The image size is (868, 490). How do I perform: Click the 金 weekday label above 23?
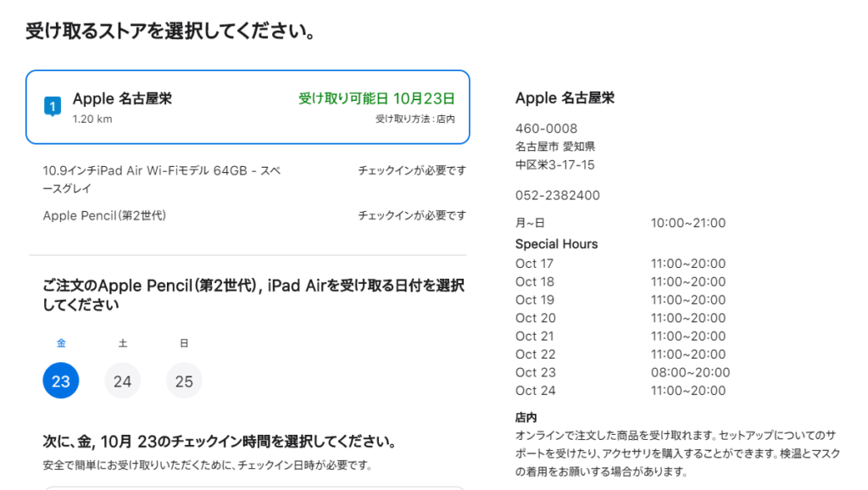61,343
